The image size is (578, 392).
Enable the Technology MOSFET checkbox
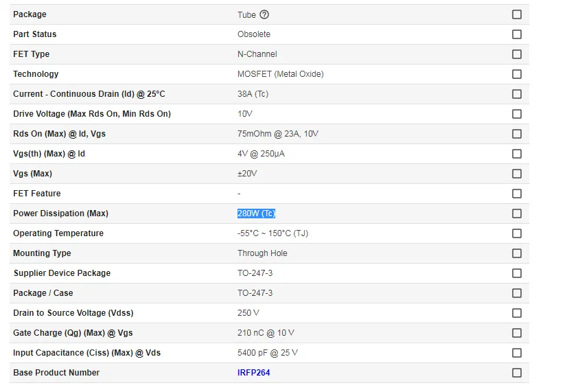pos(517,74)
